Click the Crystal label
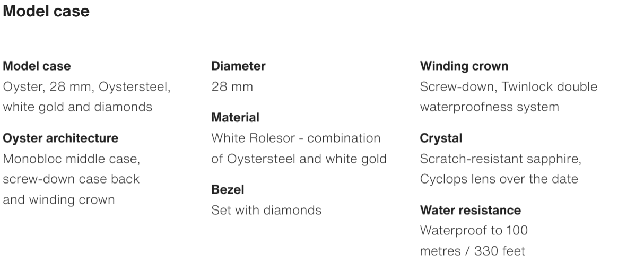644x262 pixels. 441,138
